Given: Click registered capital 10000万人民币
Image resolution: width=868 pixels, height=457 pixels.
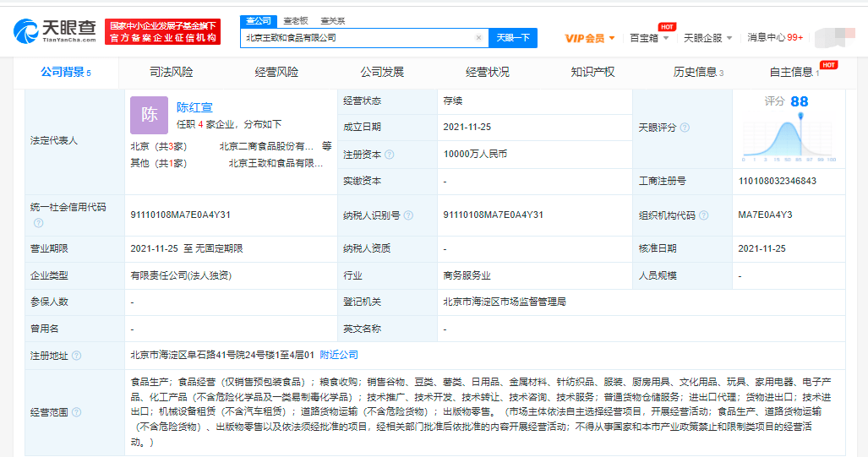Looking at the screenshot, I should 475,154.
